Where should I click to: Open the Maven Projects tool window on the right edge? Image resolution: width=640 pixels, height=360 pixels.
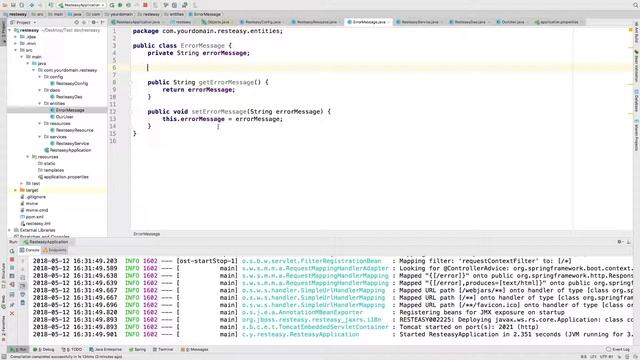pyautogui.click(x=636, y=135)
